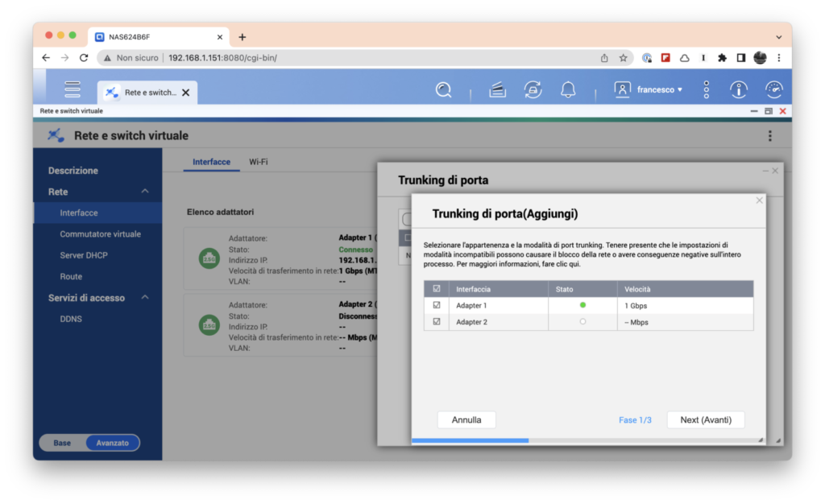Collapse the Servizi di accesso section

(145, 297)
